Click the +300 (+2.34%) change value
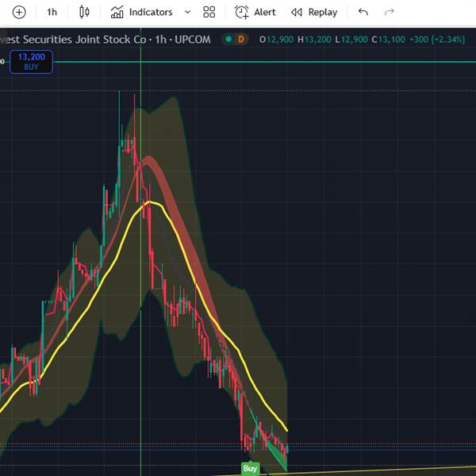Viewport: 476px width, 476px height. tap(437, 40)
